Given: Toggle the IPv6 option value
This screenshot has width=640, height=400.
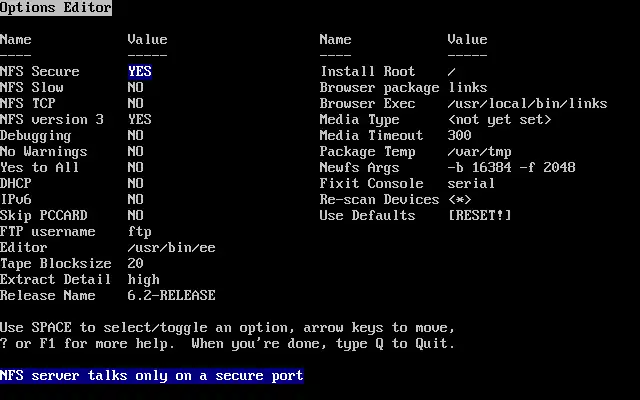Looking at the screenshot, I should [136, 200].
